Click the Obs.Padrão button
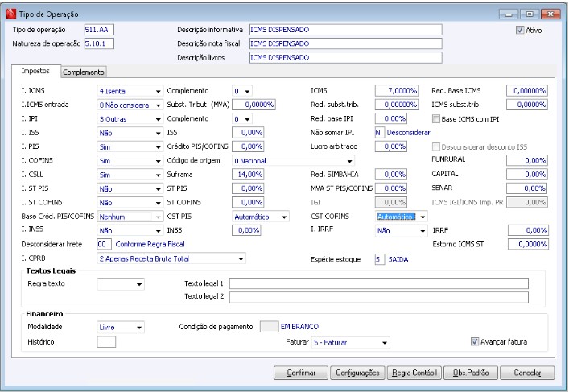Screen dimensions: 569x392 (472, 373)
